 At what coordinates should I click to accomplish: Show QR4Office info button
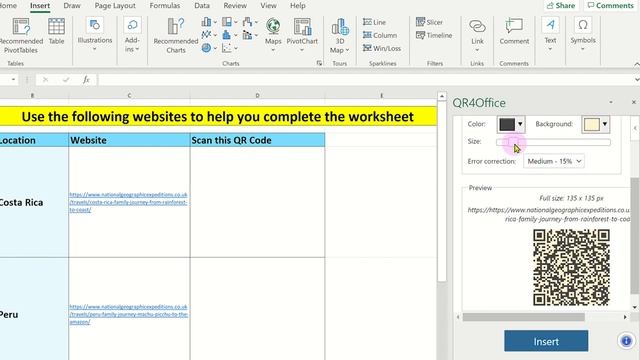point(626,340)
